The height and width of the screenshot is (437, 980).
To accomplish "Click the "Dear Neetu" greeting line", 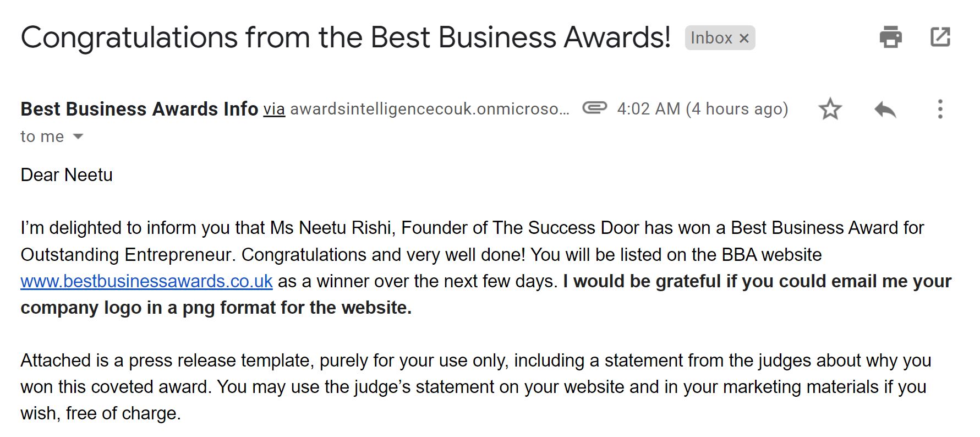I will (67, 175).
